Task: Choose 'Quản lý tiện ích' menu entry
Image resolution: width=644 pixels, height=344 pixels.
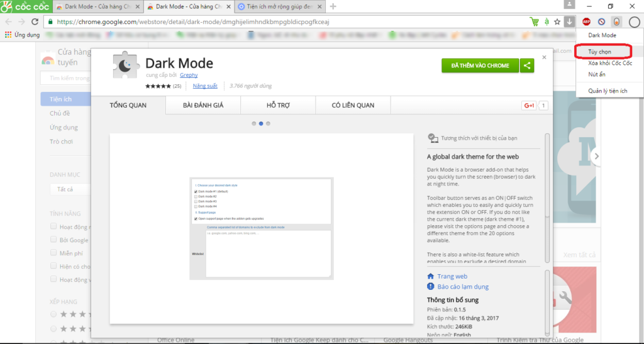Action: [608, 91]
